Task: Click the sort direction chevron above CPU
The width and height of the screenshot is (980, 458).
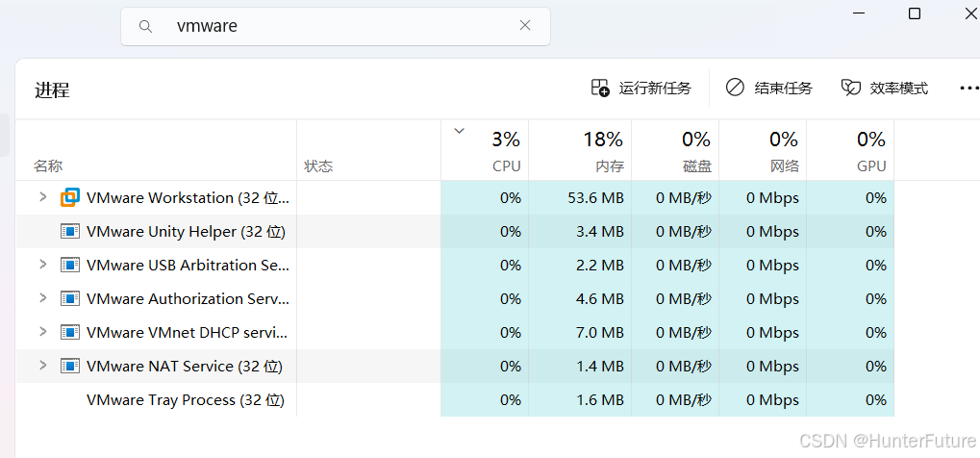Action: coord(460,131)
